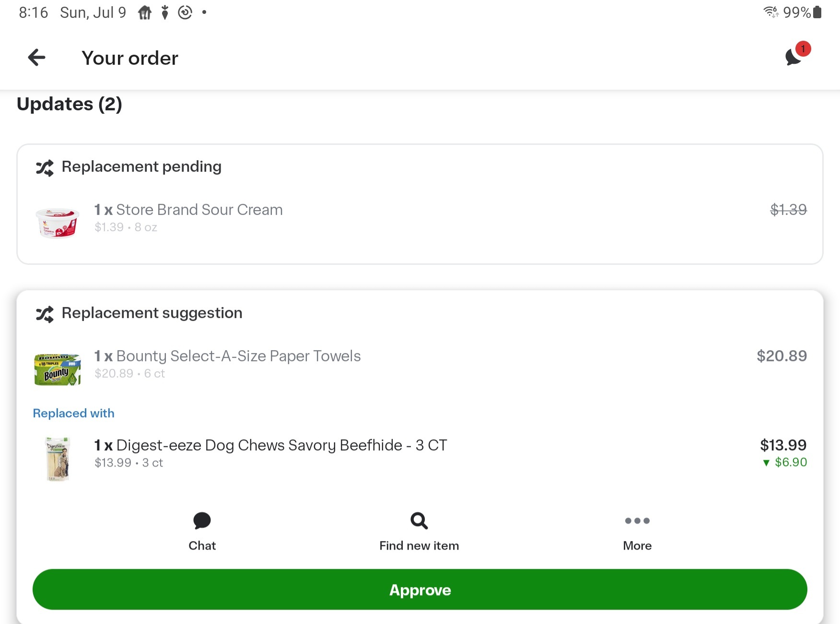
Task: Open Bounty Paper Towels product image
Action: coord(58,369)
